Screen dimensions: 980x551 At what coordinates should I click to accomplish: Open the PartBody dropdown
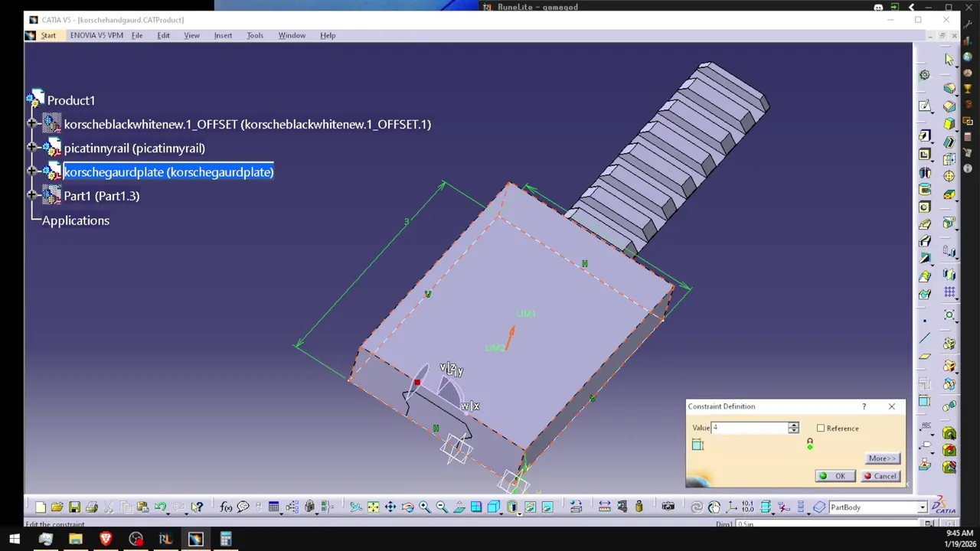pos(923,507)
